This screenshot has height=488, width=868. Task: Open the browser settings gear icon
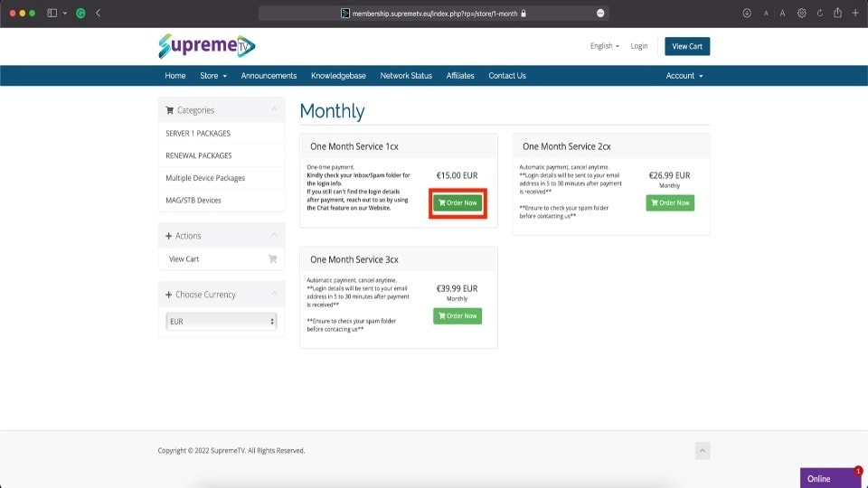coord(802,13)
